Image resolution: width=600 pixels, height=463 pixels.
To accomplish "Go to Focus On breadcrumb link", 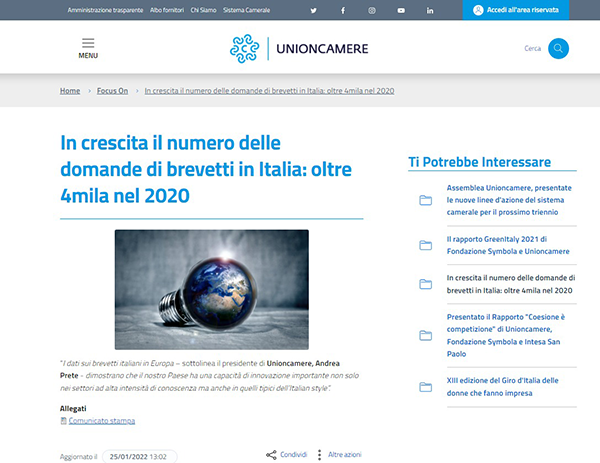I will pyautogui.click(x=112, y=91).
